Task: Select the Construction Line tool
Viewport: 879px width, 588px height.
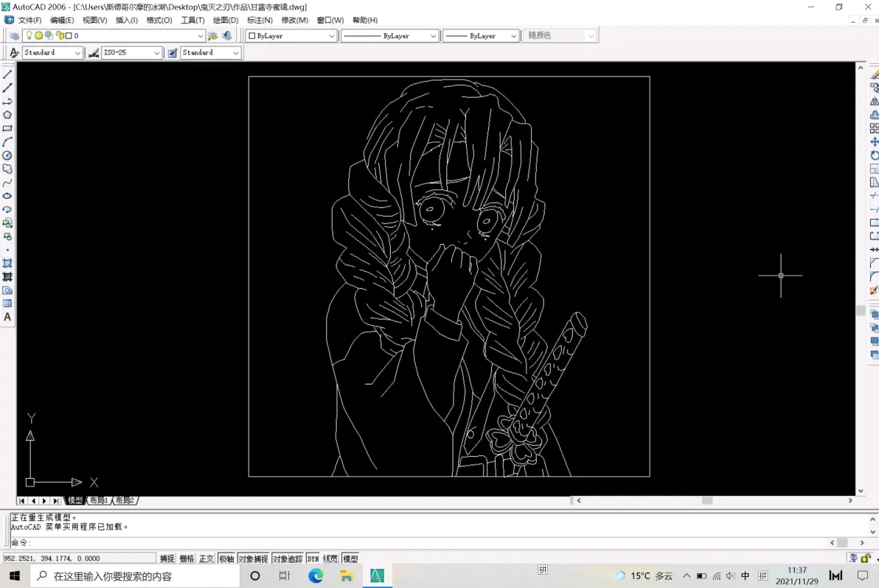Action: [7, 88]
